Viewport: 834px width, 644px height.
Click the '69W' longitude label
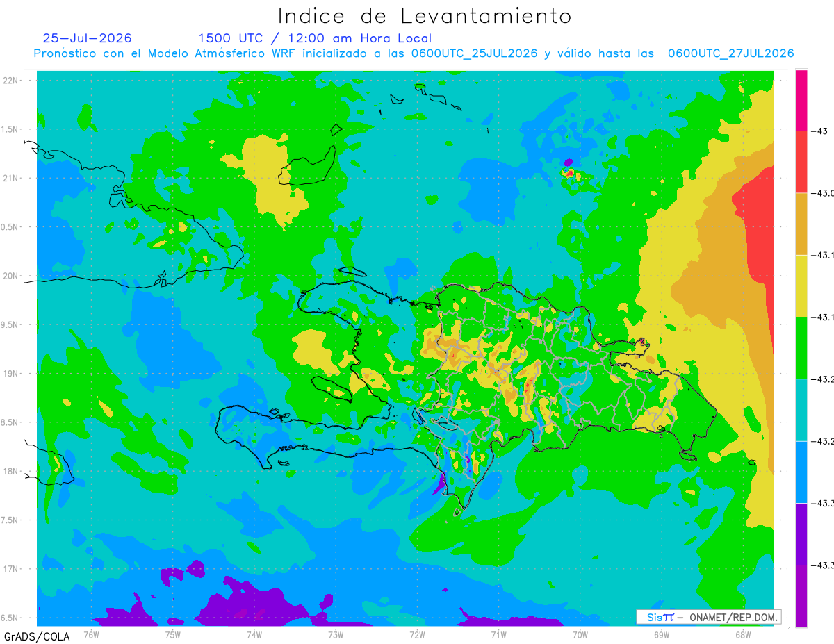[x=662, y=635]
